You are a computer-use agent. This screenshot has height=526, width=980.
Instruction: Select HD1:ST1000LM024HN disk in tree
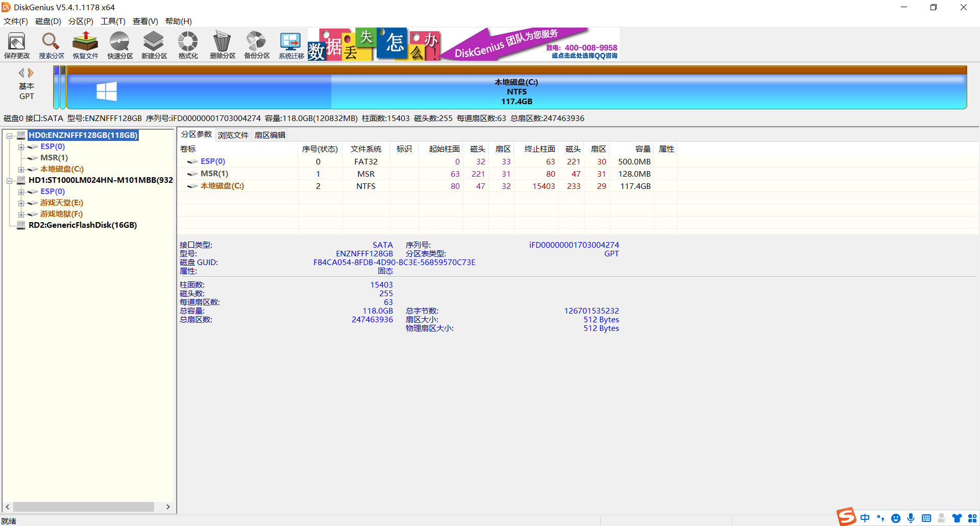click(x=101, y=180)
